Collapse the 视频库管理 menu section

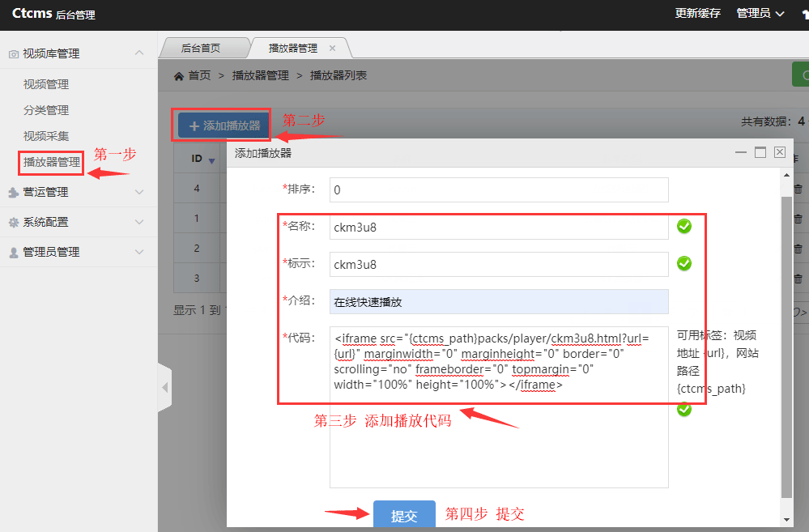click(x=139, y=53)
